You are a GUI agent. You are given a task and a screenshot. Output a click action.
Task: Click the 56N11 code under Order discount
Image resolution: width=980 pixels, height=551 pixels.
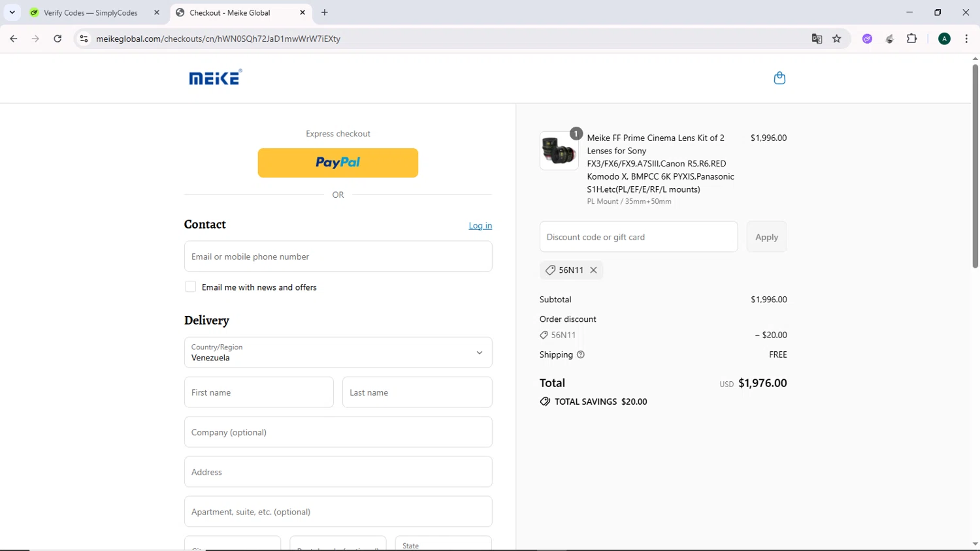pos(563,335)
